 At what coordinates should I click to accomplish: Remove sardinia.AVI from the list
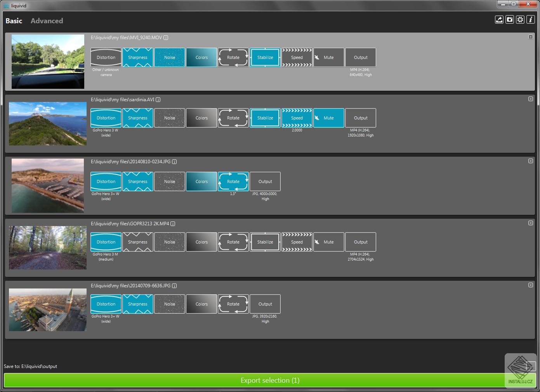531,99
